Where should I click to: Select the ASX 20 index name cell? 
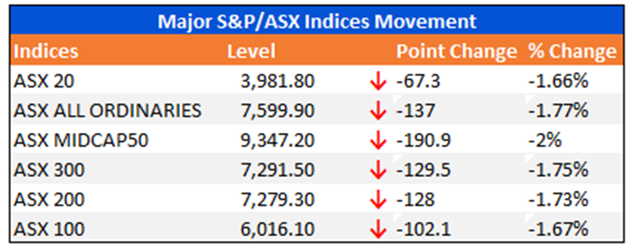44,81
